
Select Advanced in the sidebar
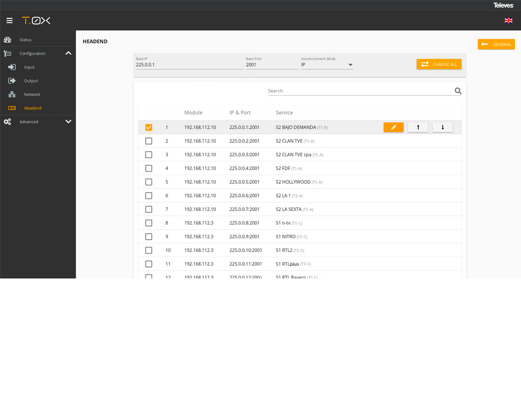(29, 122)
